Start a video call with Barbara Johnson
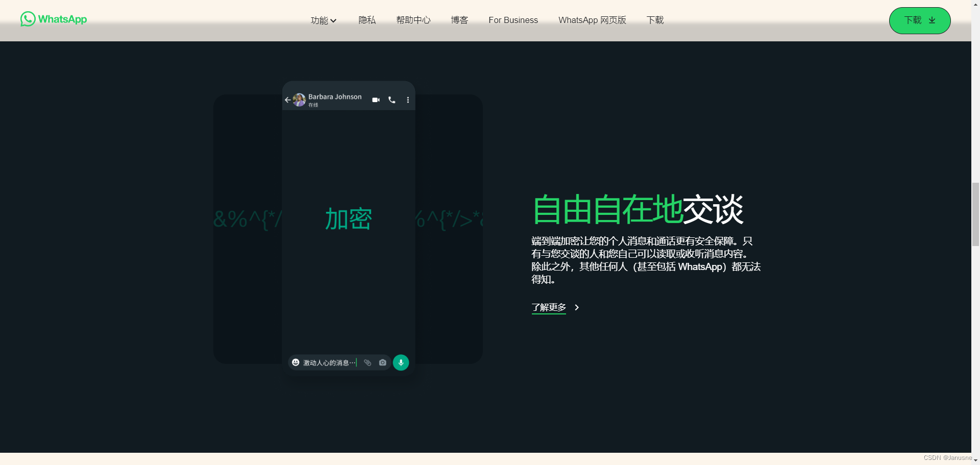The width and height of the screenshot is (980, 465). pyautogui.click(x=376, y=100)
